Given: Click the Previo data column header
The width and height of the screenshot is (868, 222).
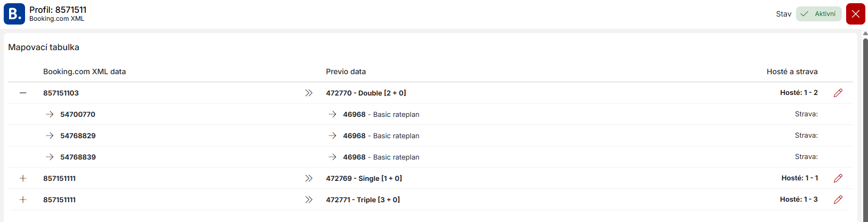Looking at the screenshot, I should (x=345, y=72).
